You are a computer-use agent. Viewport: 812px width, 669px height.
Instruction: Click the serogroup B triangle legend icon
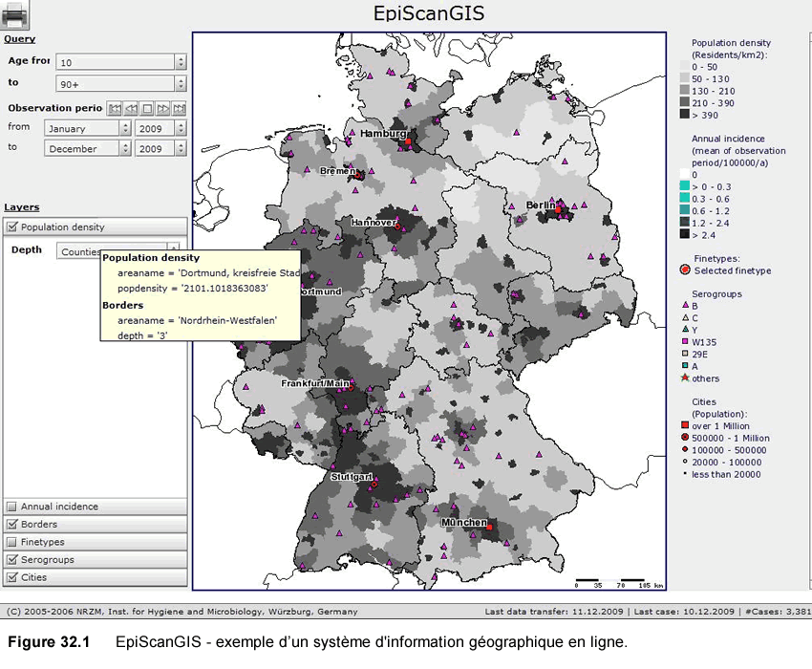pyautogui.click(x=685, y=305)
